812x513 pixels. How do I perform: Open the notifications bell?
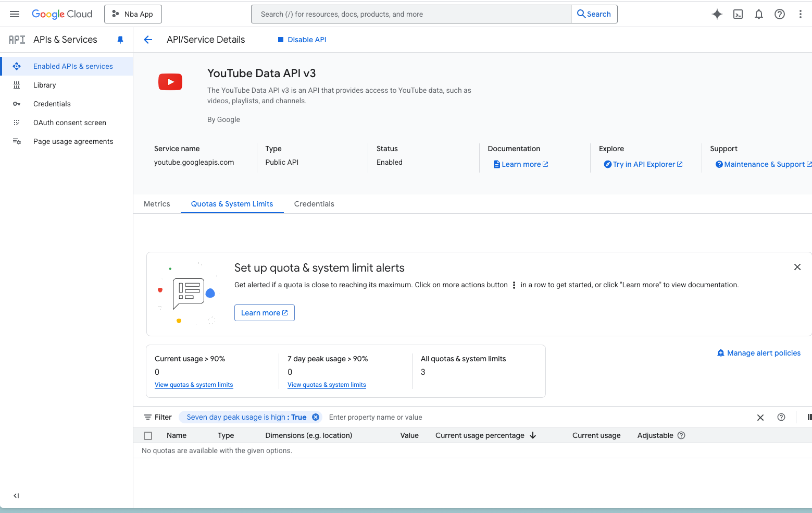[x=759, y=14]
